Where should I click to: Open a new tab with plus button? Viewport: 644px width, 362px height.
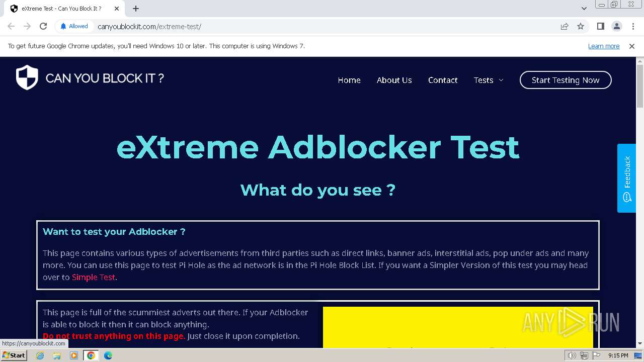pos(136,9)
